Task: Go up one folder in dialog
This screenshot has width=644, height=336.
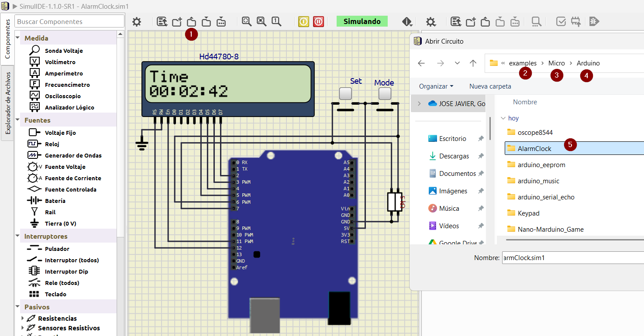Action: pyautogui.click(x=473, y=63)
